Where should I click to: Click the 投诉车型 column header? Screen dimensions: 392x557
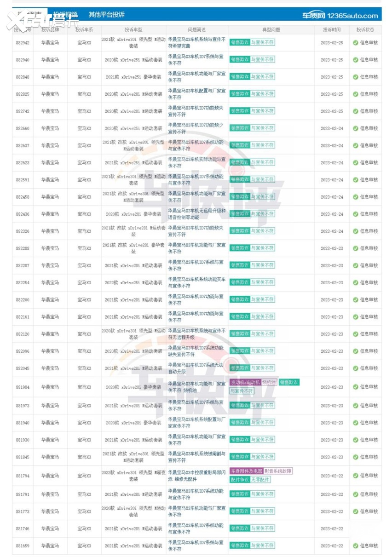pyautogui.click(x=133, y=29)
